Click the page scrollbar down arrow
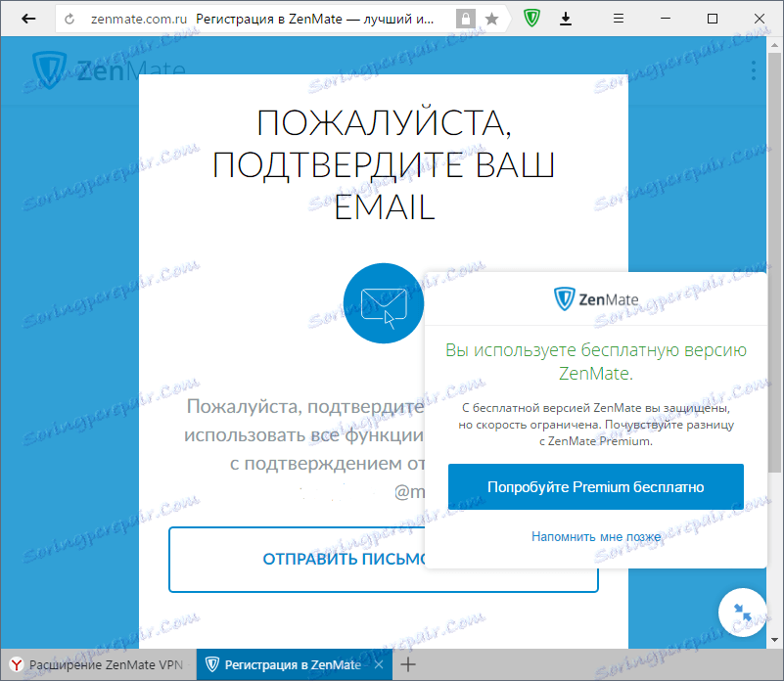Viewport: 784px width, 681px height. (774, 640)
